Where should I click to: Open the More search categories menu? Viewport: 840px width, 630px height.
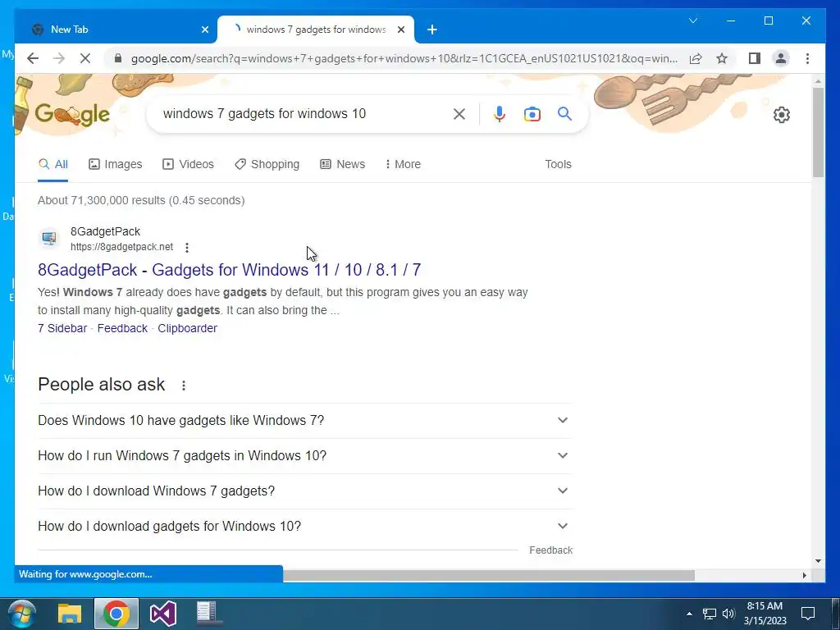(x=403, y=164)
